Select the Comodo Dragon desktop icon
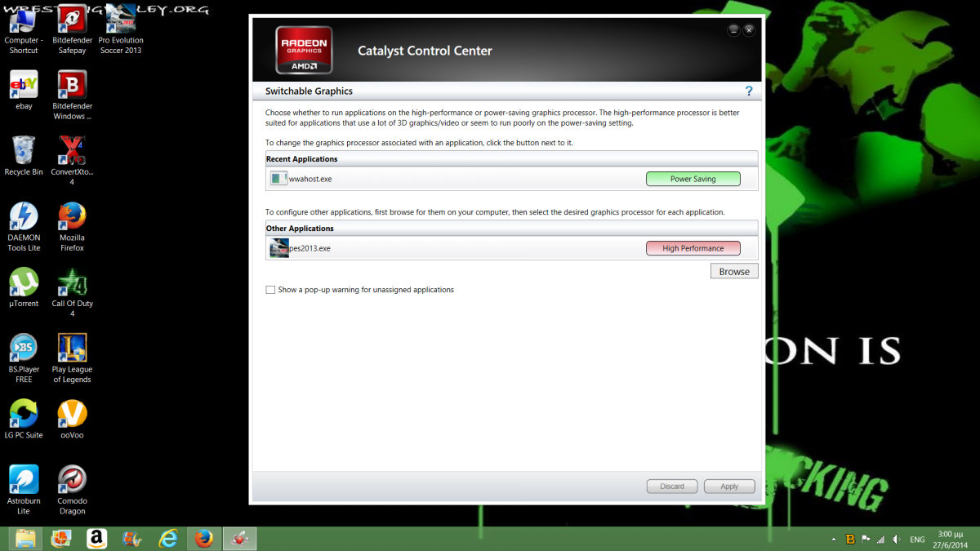 coord(72,491)
